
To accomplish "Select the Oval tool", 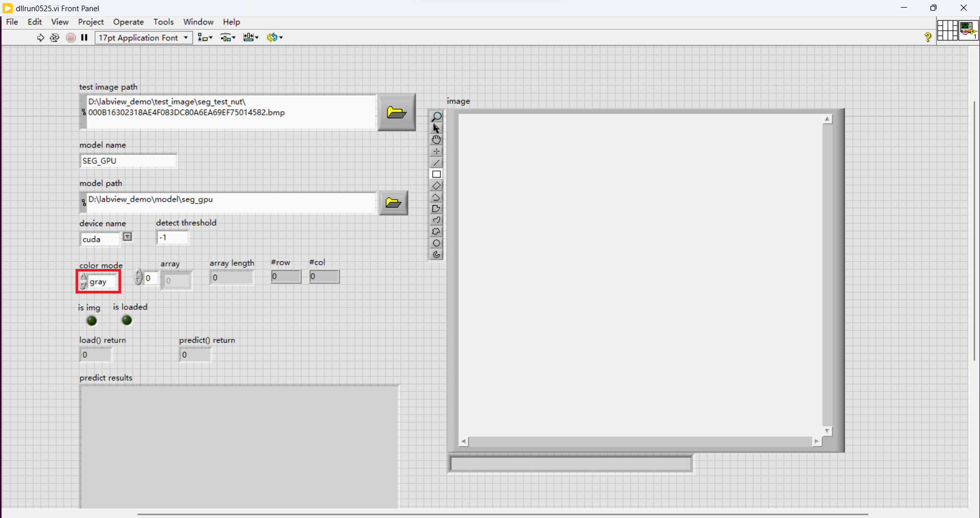I will click(436, 243).
